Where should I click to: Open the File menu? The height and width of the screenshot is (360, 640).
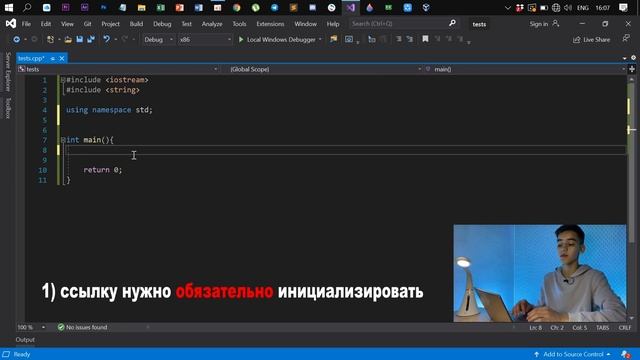tap(26, 24)
